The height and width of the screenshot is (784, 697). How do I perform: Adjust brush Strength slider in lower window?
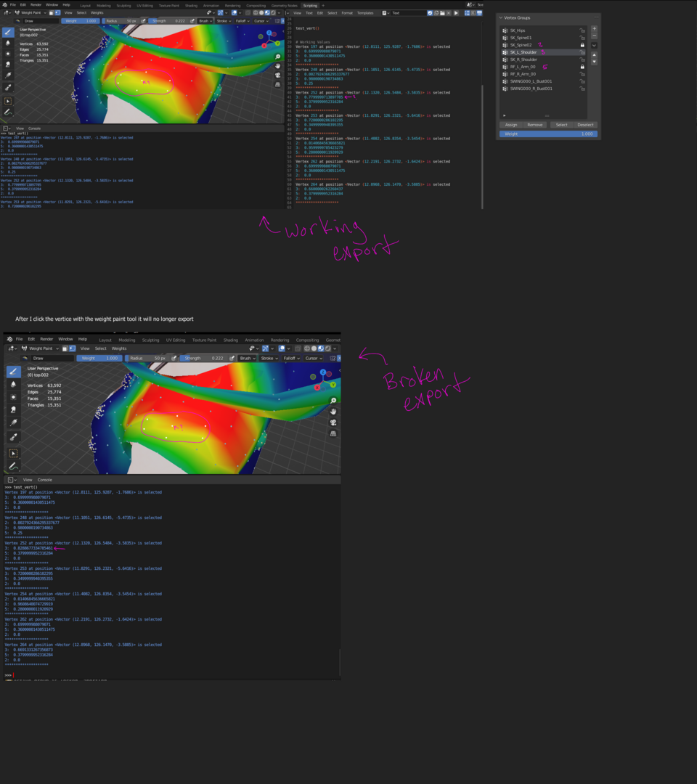pos(205,358)
